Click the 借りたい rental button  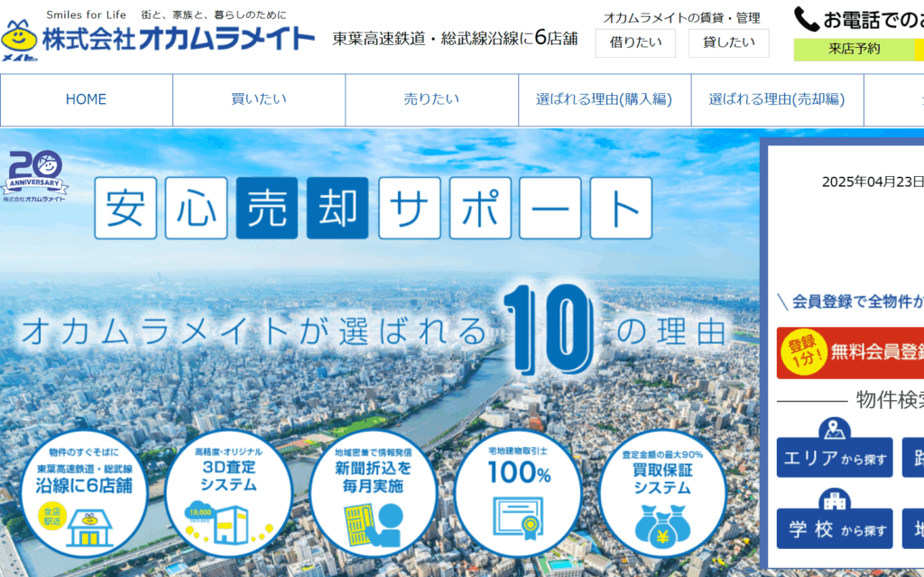tap(635, 43)
